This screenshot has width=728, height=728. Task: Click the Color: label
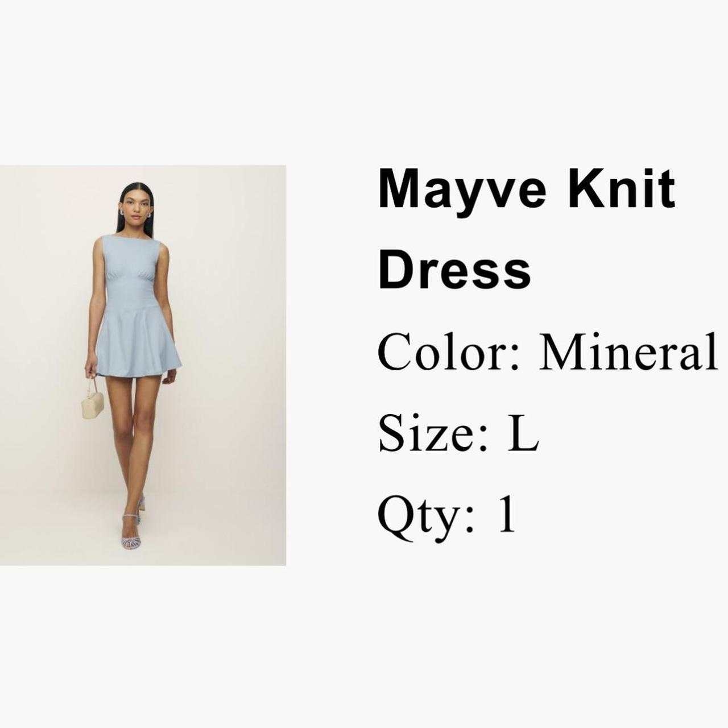point(449,352)
